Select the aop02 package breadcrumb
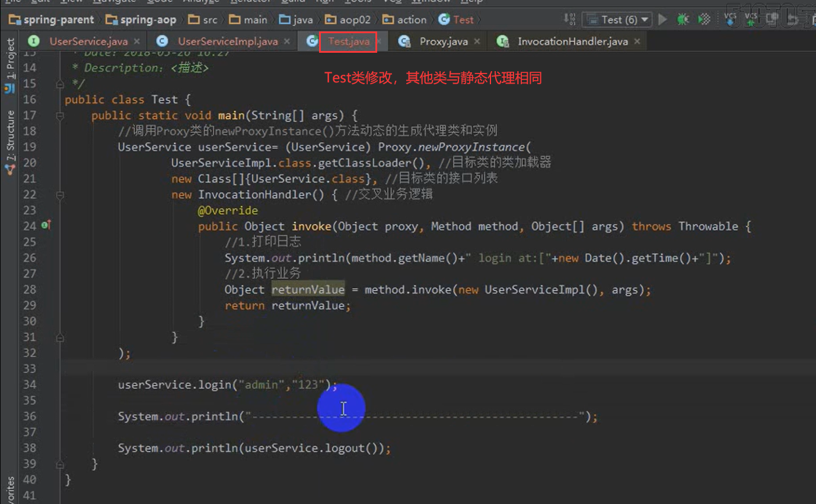The height and width of the screenshot is (504, 816). point(348,20)
